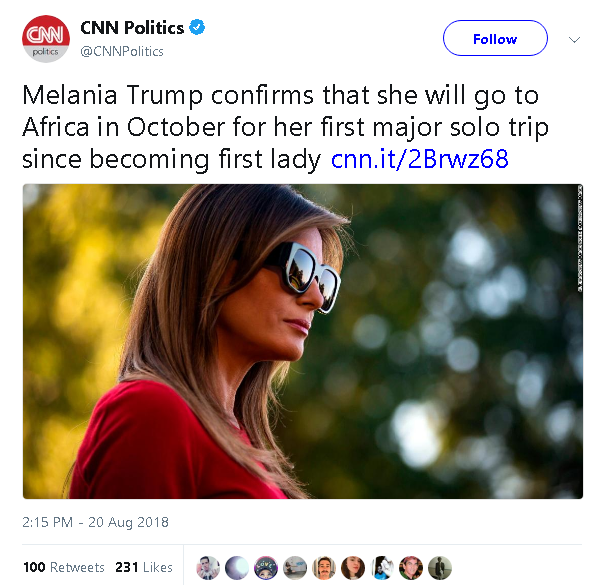Viewport: 600px width, 585px height.
Task: Click the second liker avatar, pale circle
Action: point(237,567)
